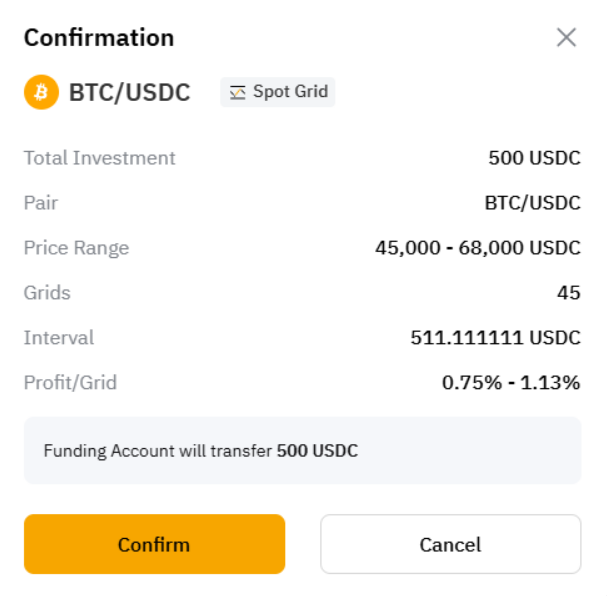Screen dimensions: 607x596
Task: Click the Price Range label
Action: coord(76,248)
